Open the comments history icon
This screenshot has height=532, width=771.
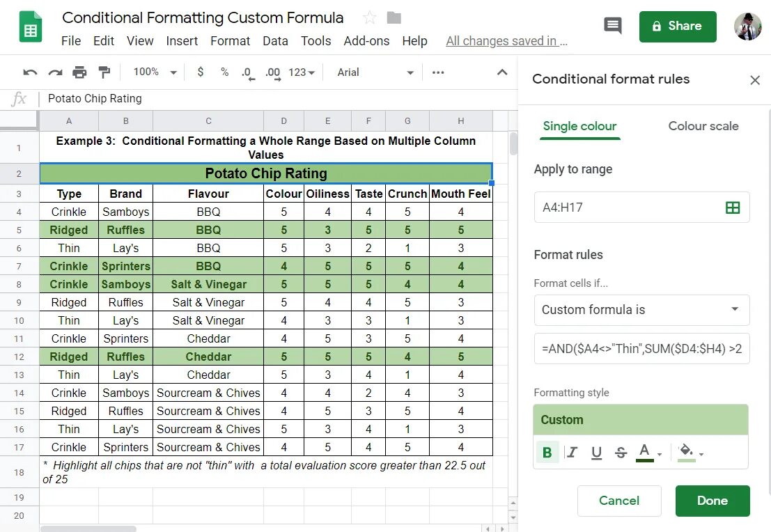point(613,26)
